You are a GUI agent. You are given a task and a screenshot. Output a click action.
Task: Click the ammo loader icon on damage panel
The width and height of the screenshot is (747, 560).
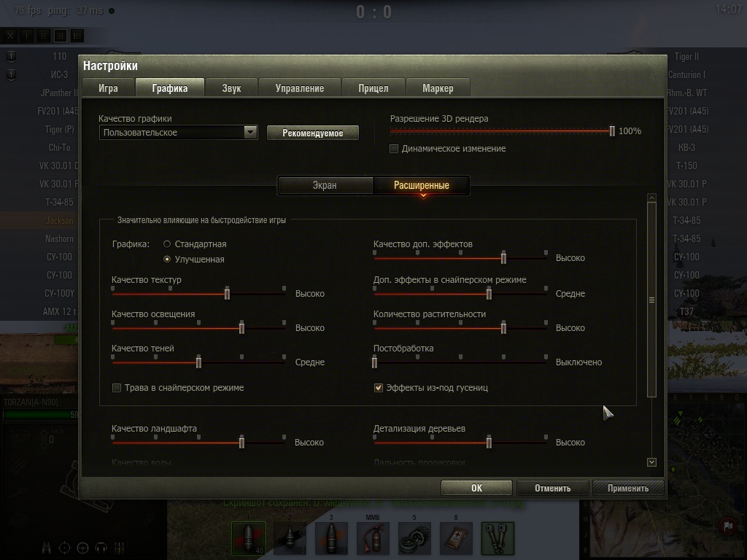[x=119, y=548]
